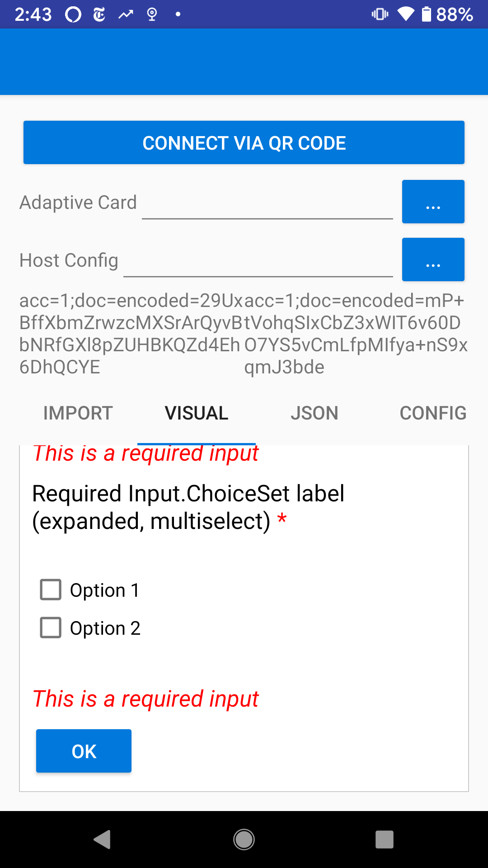This screenshot has height=868, width=488.
Task: Tap the Wi-Fi status icon
Action: (x=406, y=14)
